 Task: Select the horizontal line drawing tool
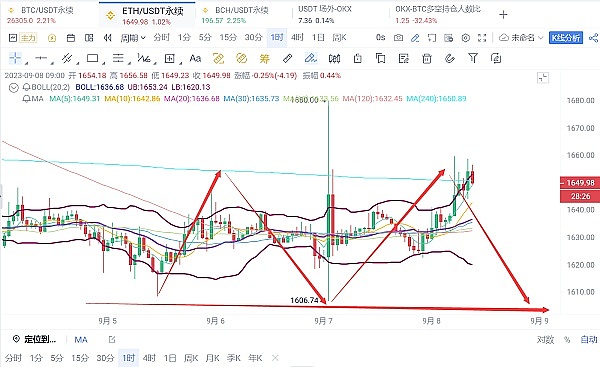[x=41, y=58]
